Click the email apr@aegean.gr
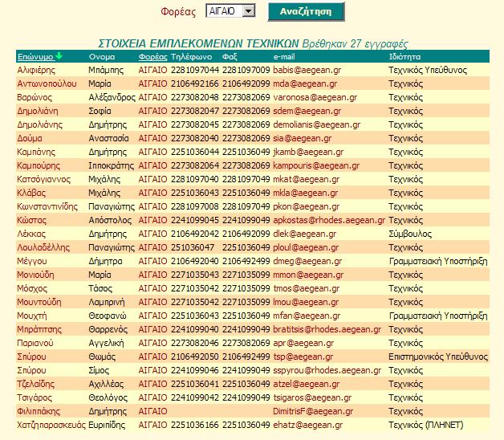This screenshot has width=504, height=440. click(x=303, y=343)
